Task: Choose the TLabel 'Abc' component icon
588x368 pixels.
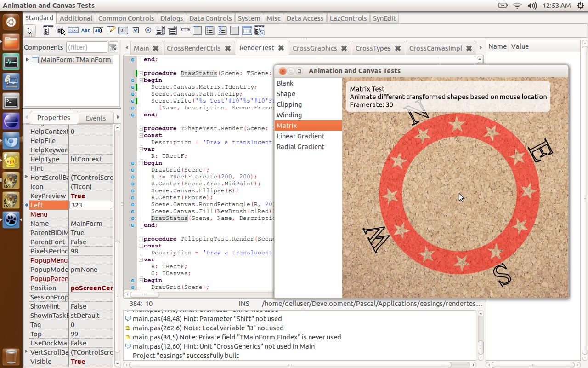Action: pos(85,31)
